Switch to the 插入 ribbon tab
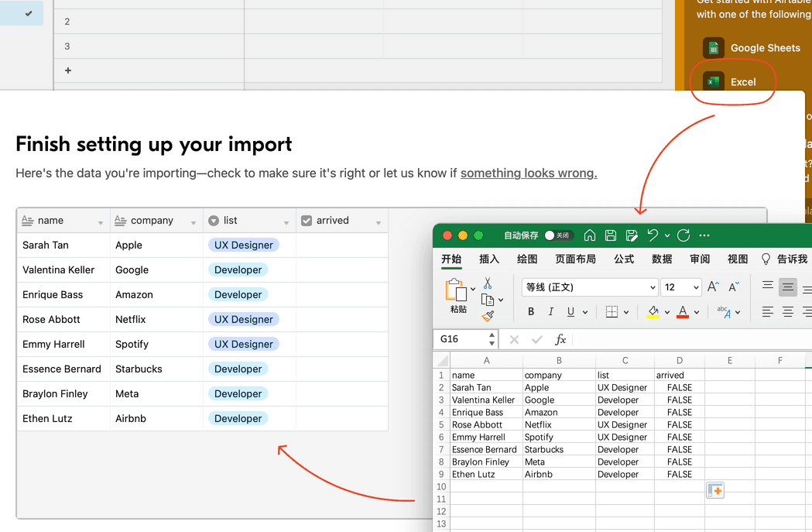Viewport: 812px width, 532px height. 489,259
